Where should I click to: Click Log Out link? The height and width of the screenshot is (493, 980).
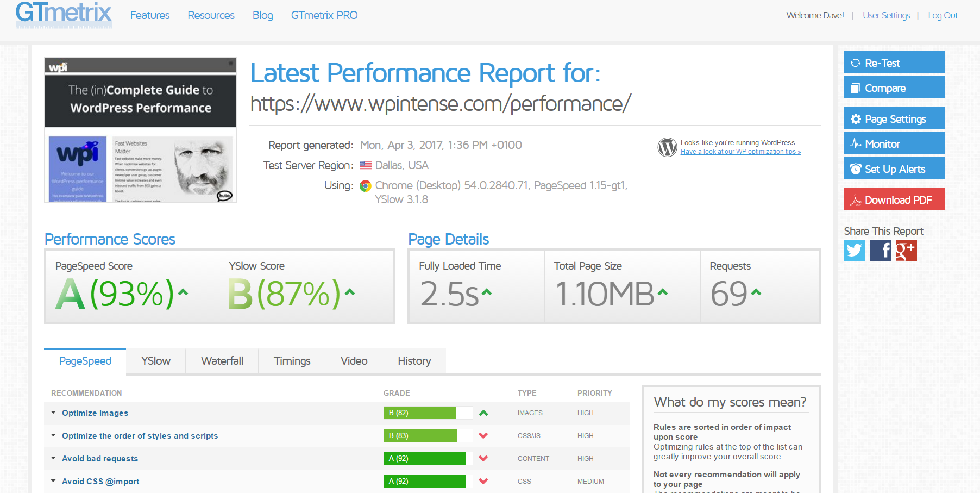coord(943,15)
